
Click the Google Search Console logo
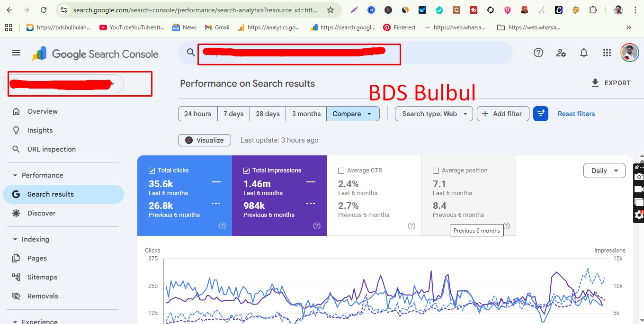coord(94,54)
